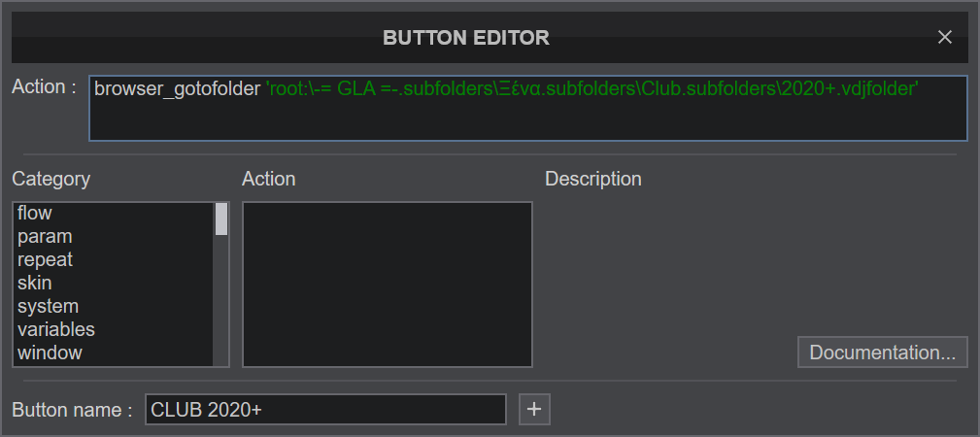The image size is (980, 437).
Task: Click the Action heading above the list
Action: 269,180
